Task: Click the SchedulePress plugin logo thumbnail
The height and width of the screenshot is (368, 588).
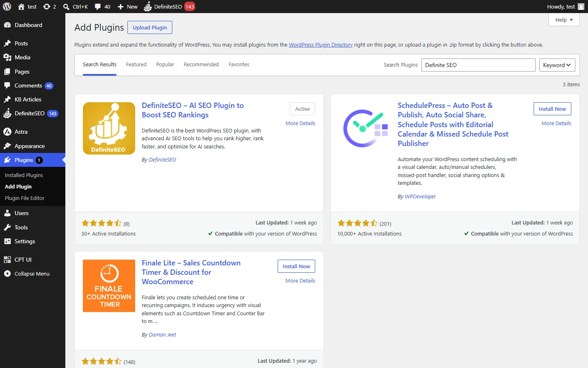Action: coord(365,128)
